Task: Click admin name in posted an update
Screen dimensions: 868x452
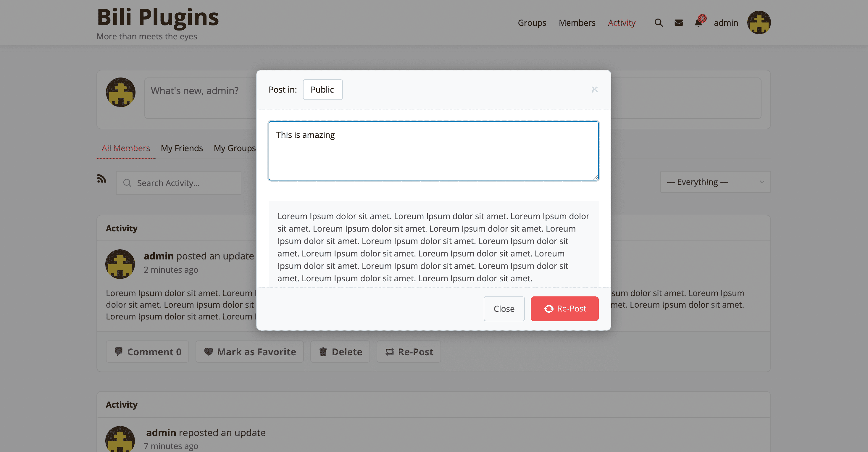Action: (158, 256)
